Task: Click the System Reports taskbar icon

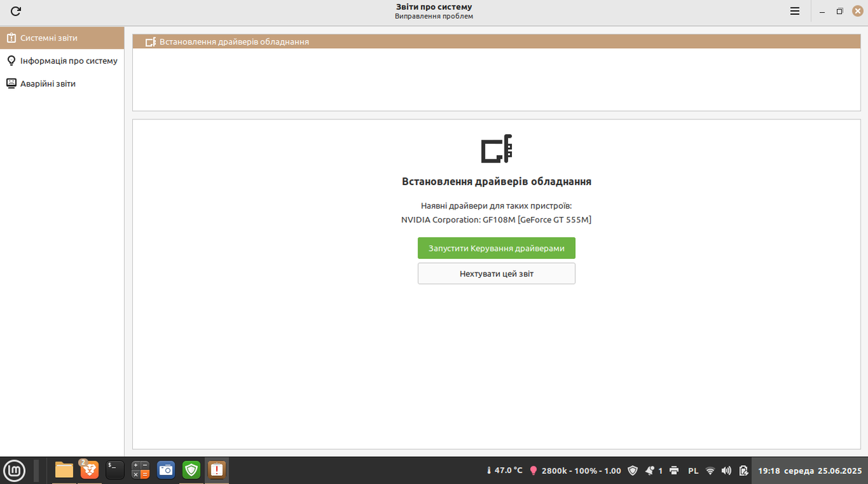Action: (x=217, y=469)
